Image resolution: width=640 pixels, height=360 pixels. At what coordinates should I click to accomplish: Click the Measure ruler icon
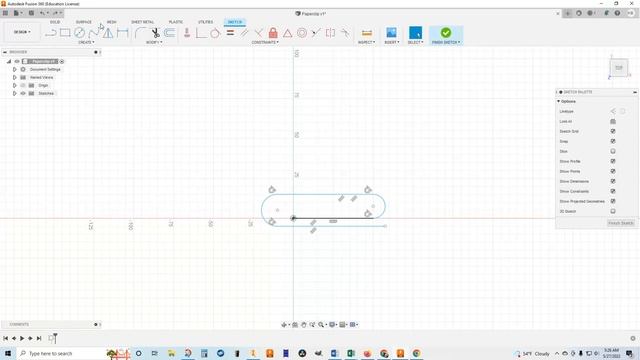[367, 33]
